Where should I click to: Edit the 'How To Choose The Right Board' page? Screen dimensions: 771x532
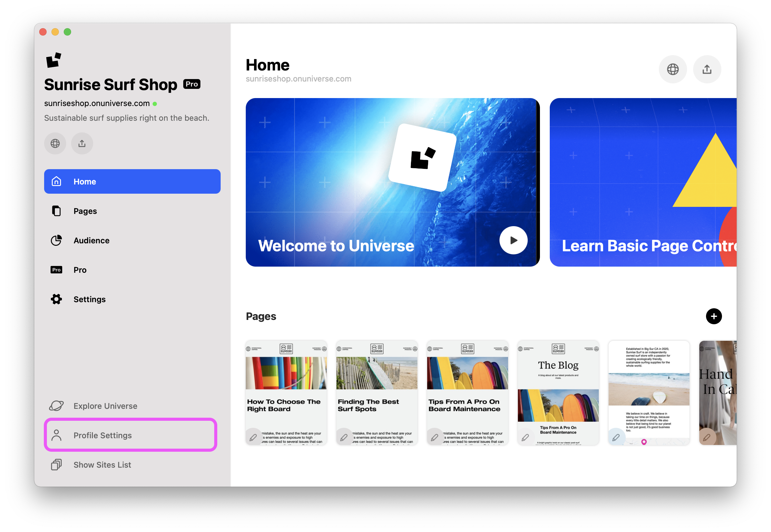[x=253, y=437]
